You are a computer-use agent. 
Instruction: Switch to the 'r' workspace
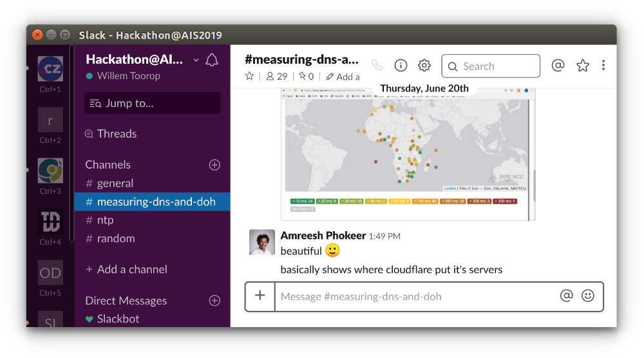[50, 120]
